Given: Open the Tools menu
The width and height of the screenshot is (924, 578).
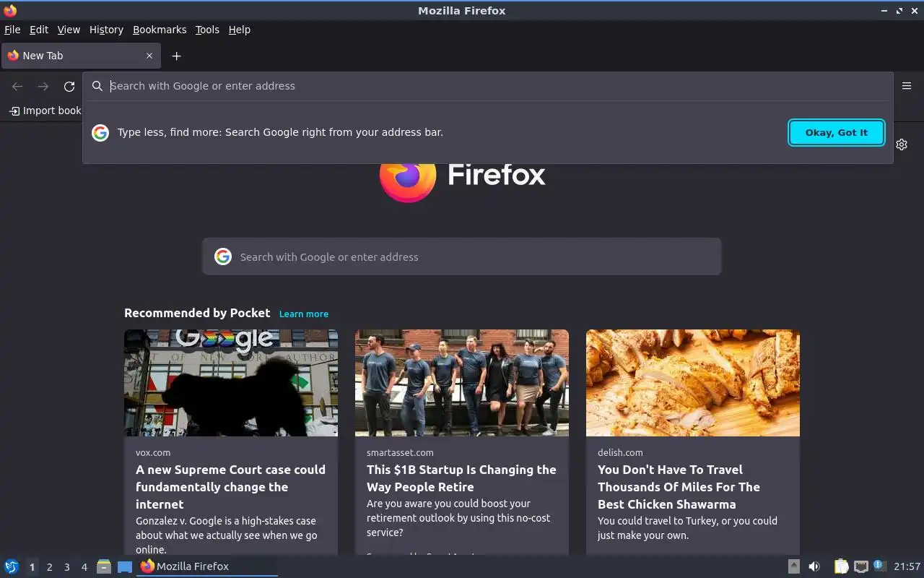Looking at the screenshot, I should [207, 30].
